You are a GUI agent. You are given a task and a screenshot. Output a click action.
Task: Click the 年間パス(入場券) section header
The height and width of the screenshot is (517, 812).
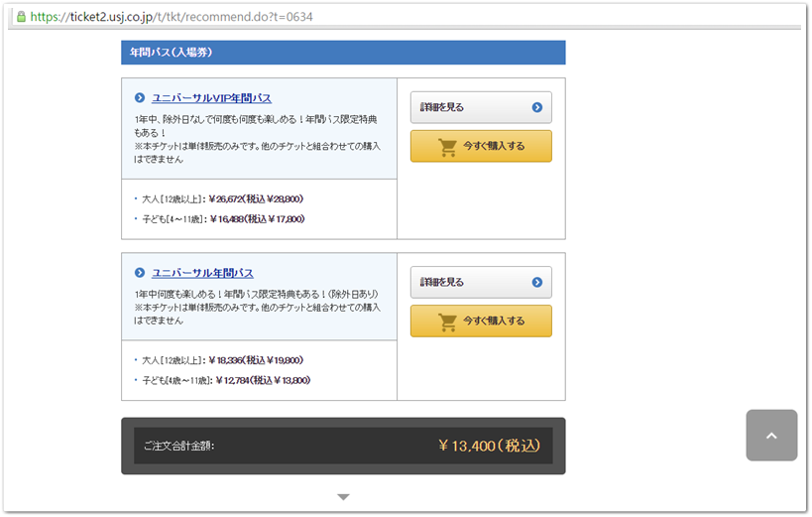(x=343, y=53)
